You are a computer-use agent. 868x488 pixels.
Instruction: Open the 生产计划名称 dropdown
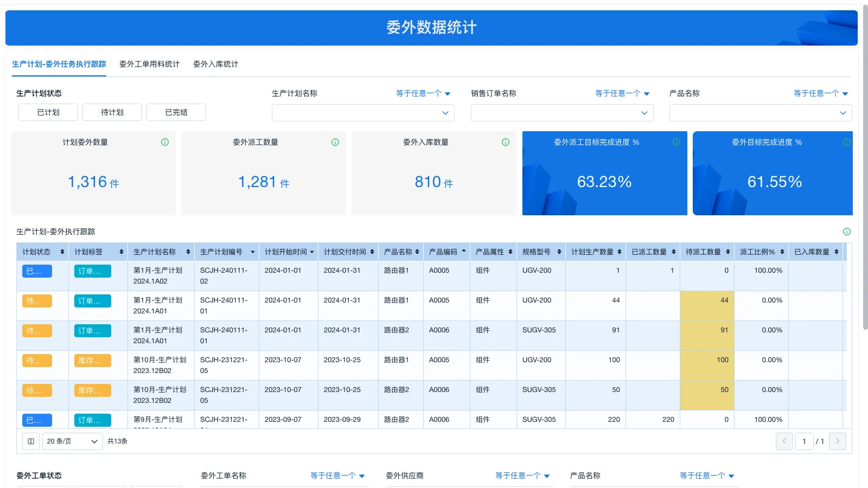(x=362, y=113)
